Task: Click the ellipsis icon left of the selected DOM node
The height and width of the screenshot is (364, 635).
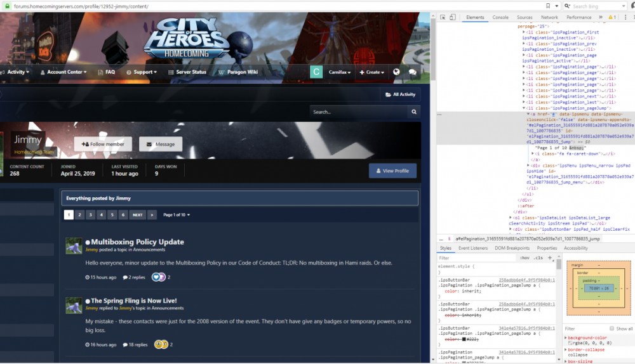Action: [439, 114]
